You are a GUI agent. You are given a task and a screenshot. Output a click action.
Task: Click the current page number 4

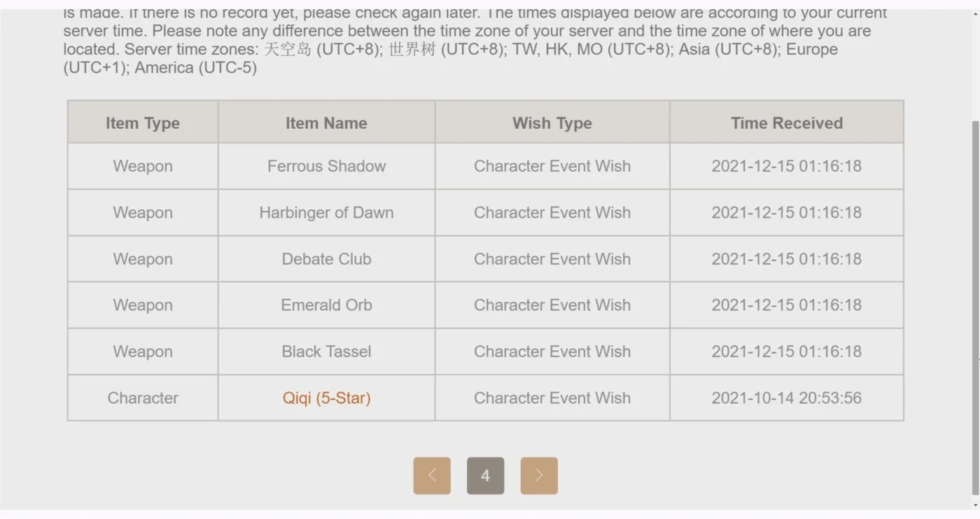click(485, 476)
